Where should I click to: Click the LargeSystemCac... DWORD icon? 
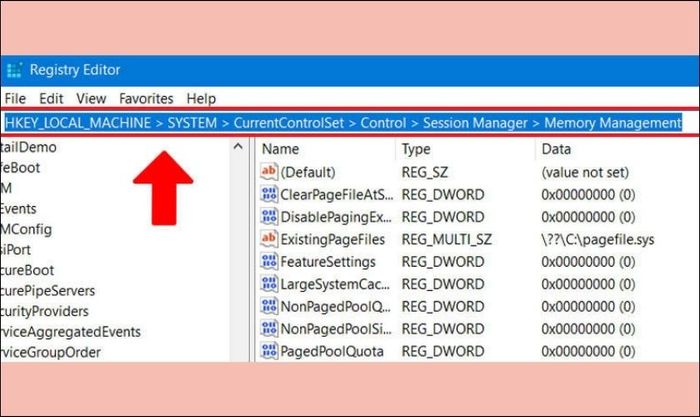269,284
